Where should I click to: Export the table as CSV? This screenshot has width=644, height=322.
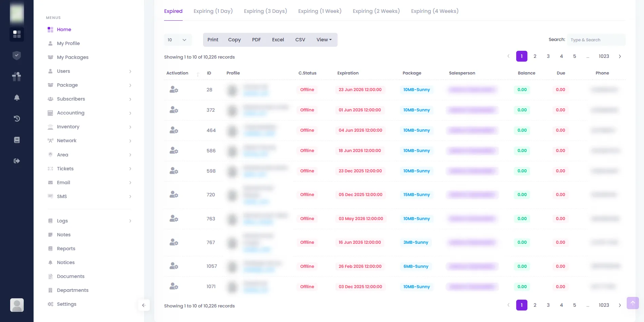pos(300,40)
